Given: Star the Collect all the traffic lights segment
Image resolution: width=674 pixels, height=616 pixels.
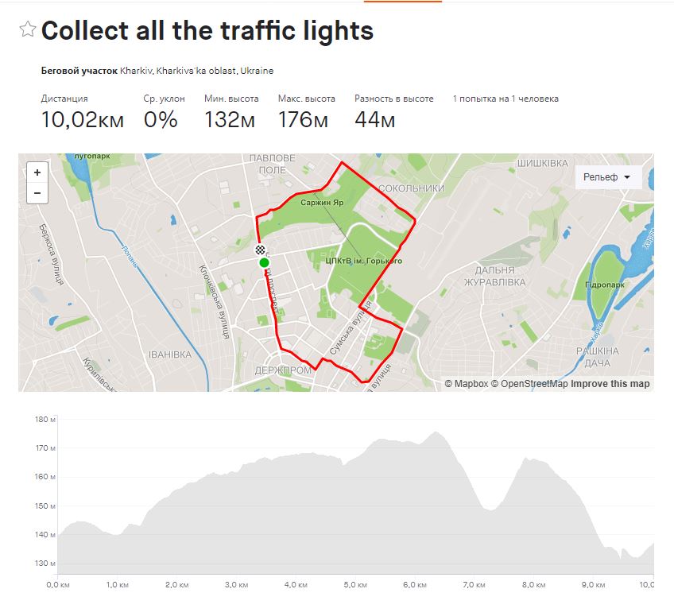Looking at the screenshot, I should 28,29.
